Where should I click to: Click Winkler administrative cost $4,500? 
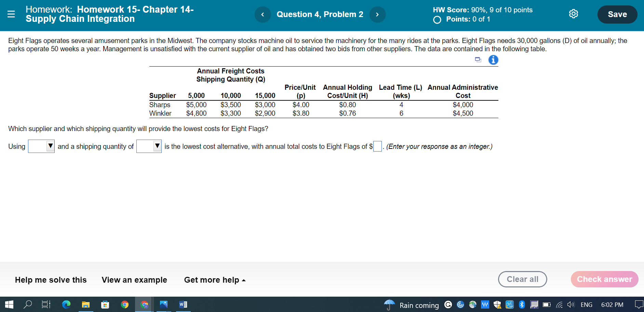[463, 113]
